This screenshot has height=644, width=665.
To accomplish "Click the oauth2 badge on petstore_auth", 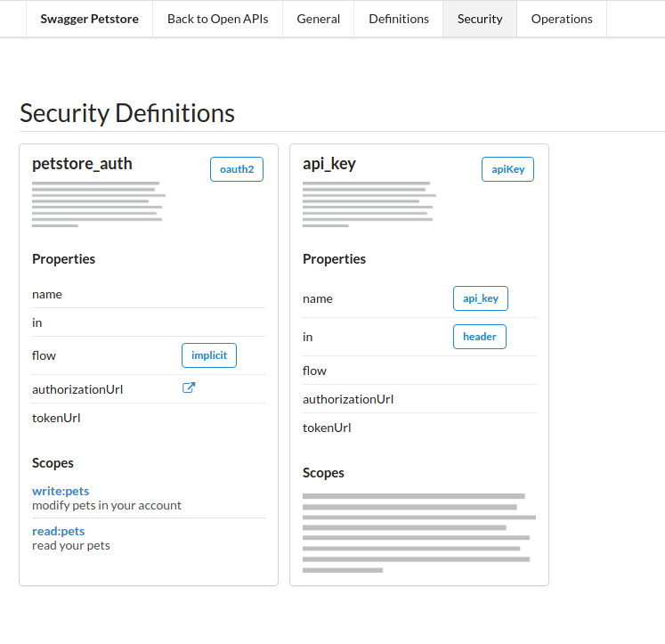I will 237,169.
